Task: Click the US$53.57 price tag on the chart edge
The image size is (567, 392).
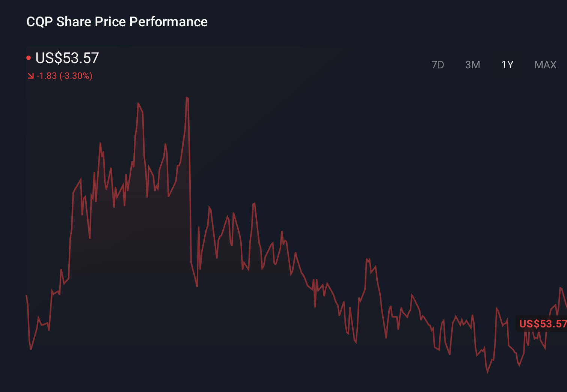Action: tap(542, 323)
